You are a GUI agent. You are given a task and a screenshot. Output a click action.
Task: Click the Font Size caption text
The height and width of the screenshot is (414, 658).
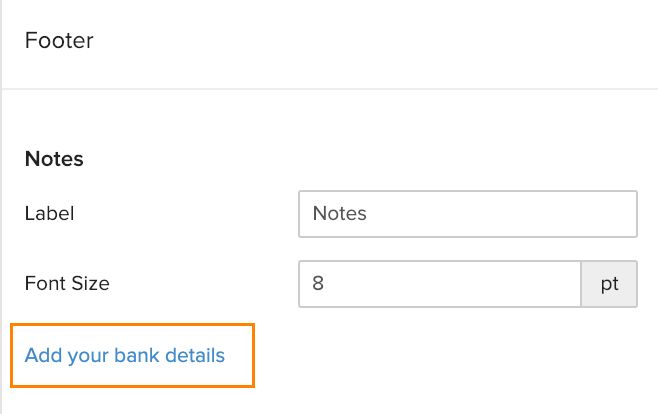click(67, 283)
